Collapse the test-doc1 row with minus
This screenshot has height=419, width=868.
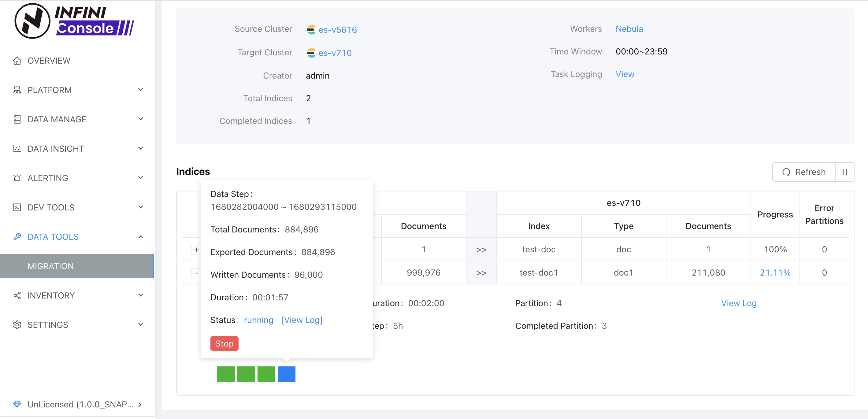(196, 273)
